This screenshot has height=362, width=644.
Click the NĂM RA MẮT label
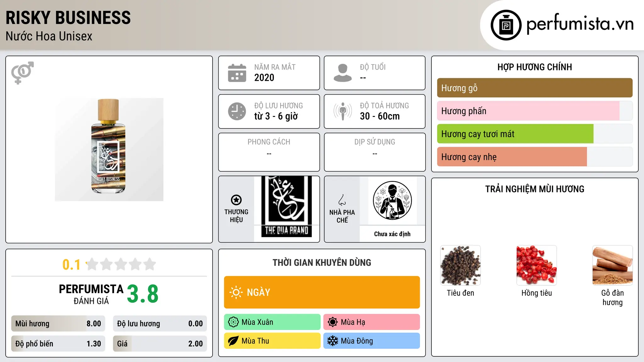(x=275, y=67)
